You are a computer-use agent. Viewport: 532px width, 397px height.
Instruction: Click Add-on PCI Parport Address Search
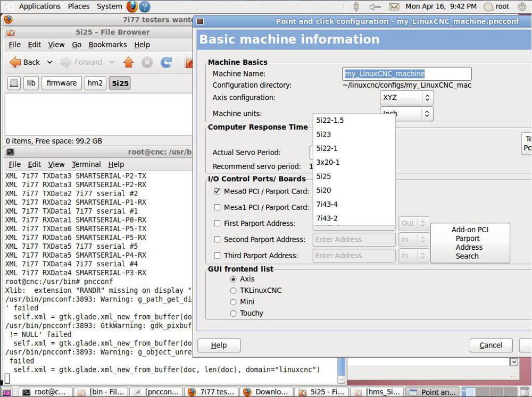pos(470,243)
